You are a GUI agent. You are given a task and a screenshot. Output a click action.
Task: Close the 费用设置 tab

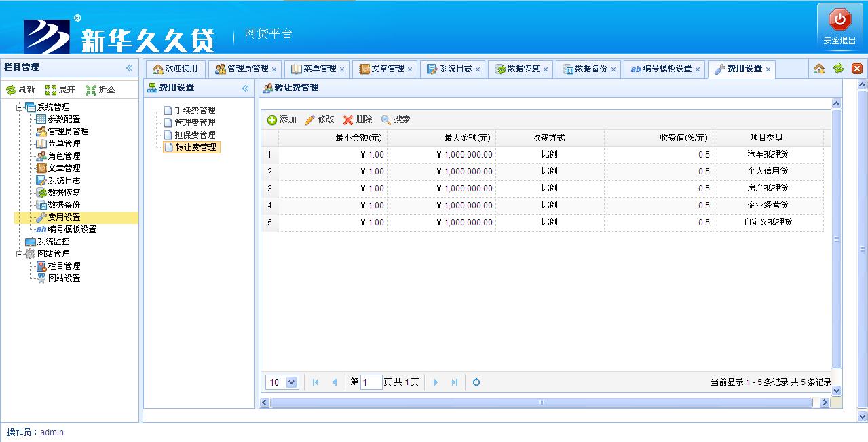coord(768,69)
